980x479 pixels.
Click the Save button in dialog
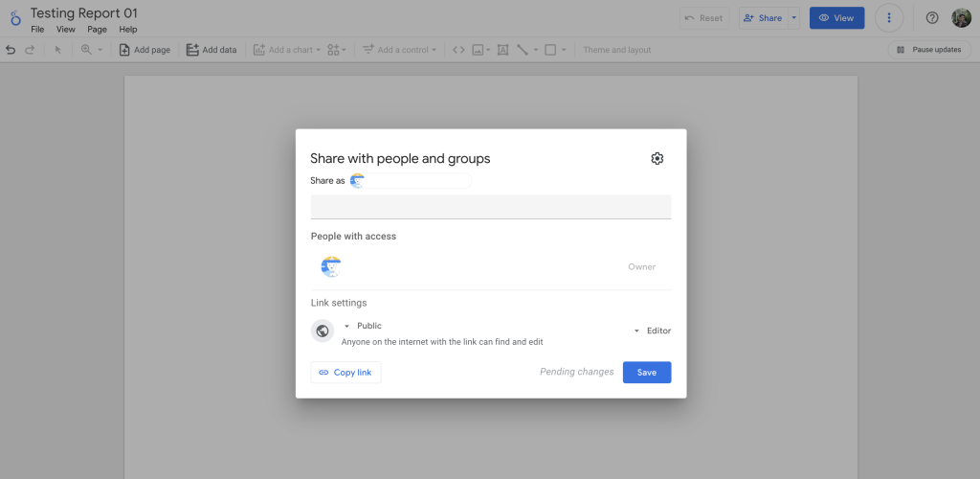(647, 372)
